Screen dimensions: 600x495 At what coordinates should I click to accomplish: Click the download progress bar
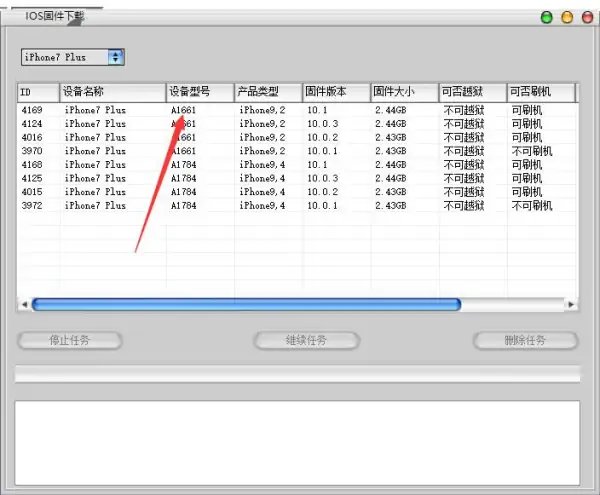297,374
